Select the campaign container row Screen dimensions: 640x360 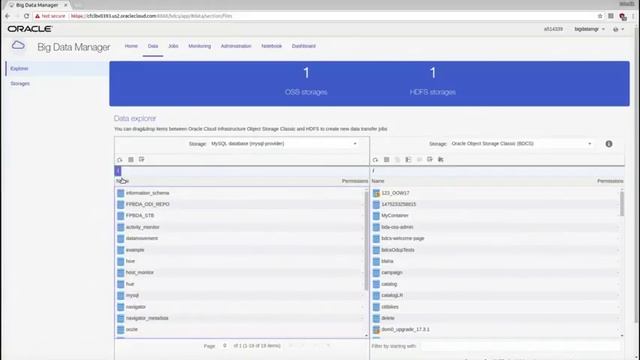495,272
